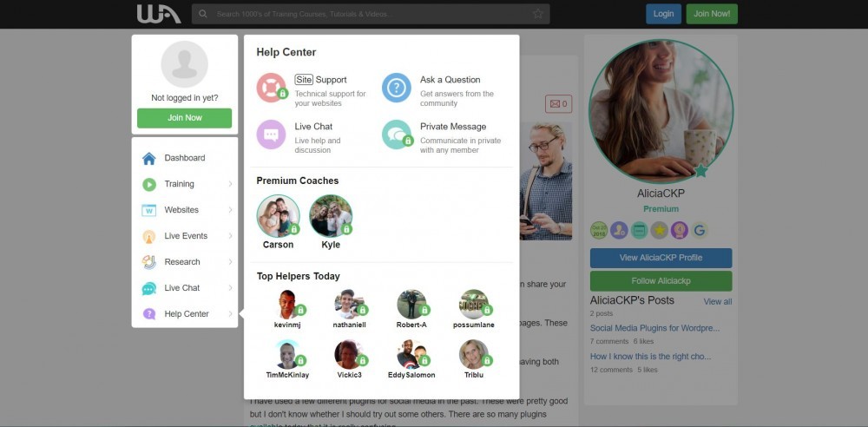Click the purple award badge icon
The image size is (868, 427).
point(680,230)
